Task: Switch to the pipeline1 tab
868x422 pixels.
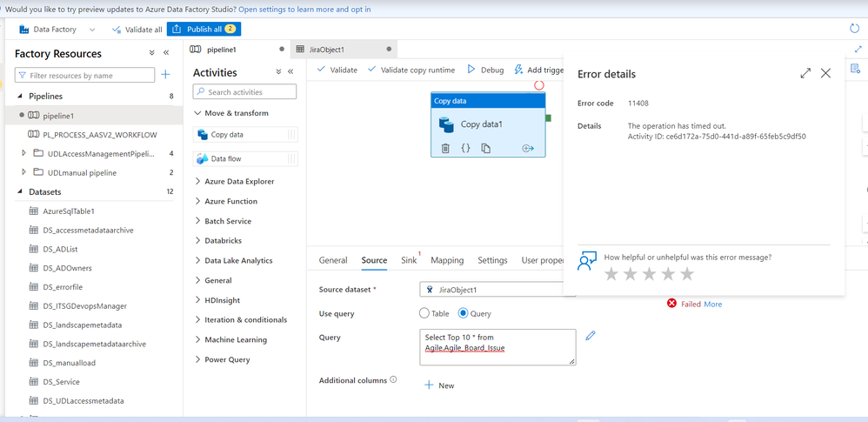Action: point(237,50)
